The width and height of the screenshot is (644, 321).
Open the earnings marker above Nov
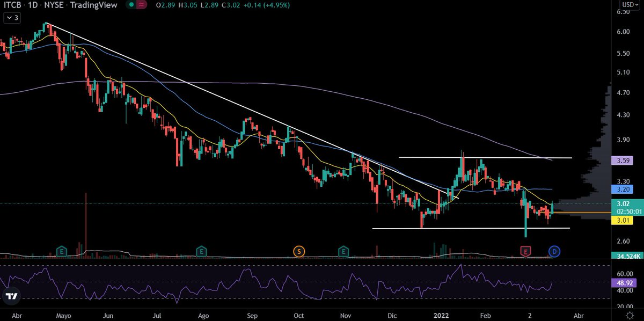point(343,251)
